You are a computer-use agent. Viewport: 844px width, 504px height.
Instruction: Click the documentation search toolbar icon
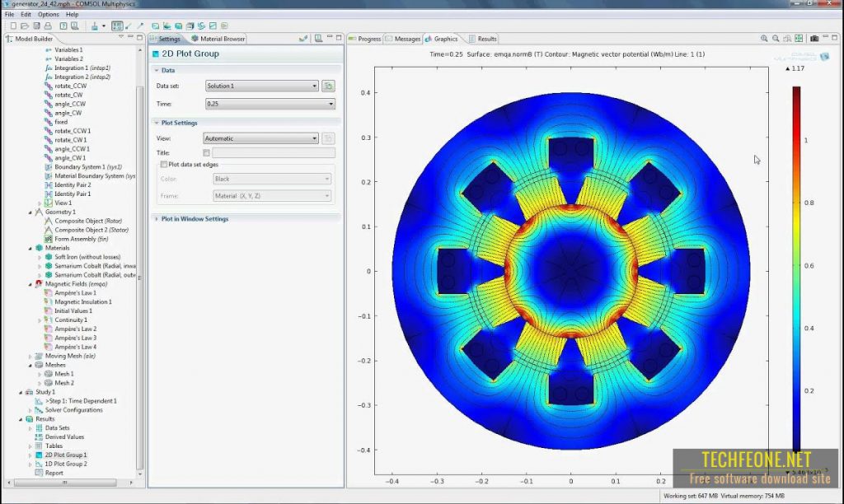point(75,26)
